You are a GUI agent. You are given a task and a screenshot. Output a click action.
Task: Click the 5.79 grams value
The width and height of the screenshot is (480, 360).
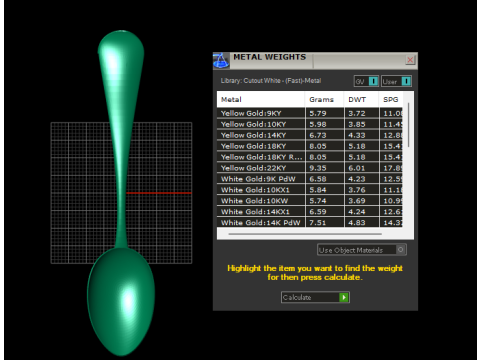pos(318,113)
